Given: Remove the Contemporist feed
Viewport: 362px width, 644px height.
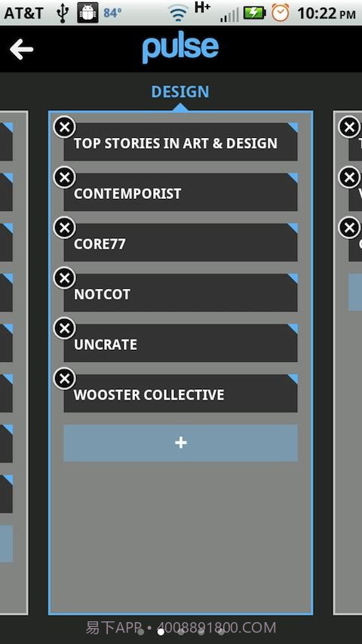Looking at the screenshot, I should [x=65, y=177].
